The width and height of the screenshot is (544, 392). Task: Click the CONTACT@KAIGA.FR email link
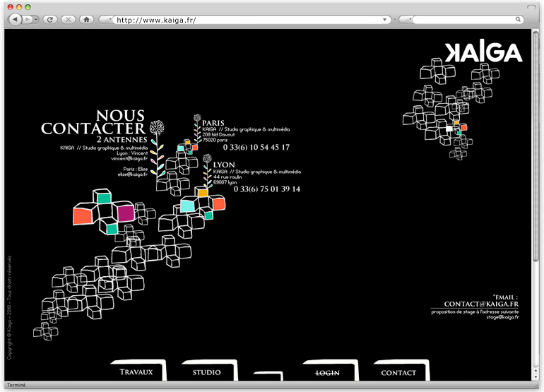481,304
